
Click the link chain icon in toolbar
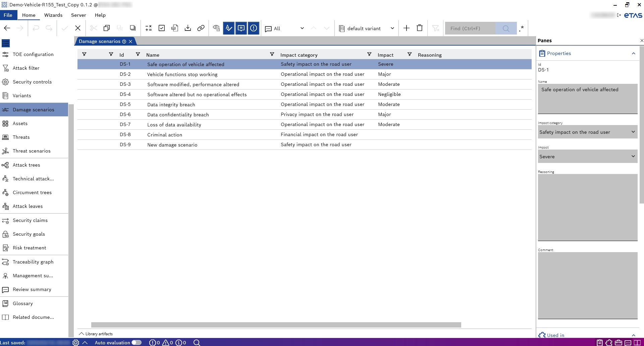201,28
